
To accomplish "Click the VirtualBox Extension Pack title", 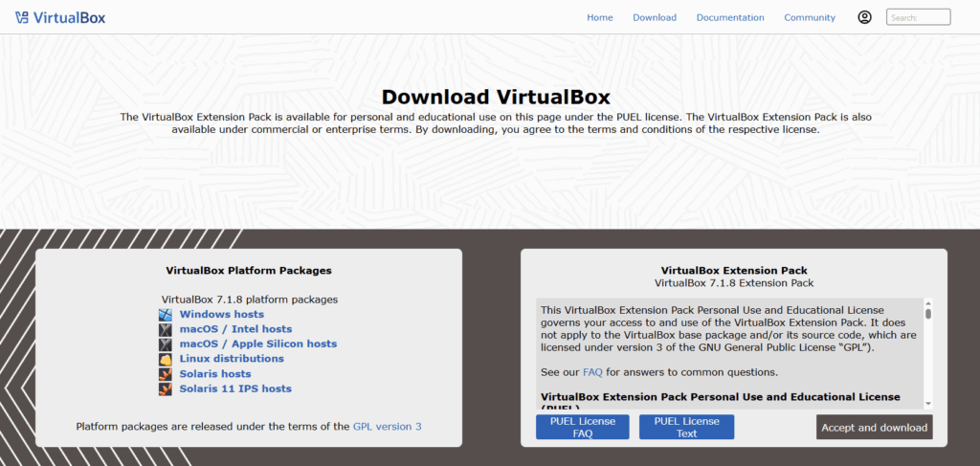I will point(734,271).
